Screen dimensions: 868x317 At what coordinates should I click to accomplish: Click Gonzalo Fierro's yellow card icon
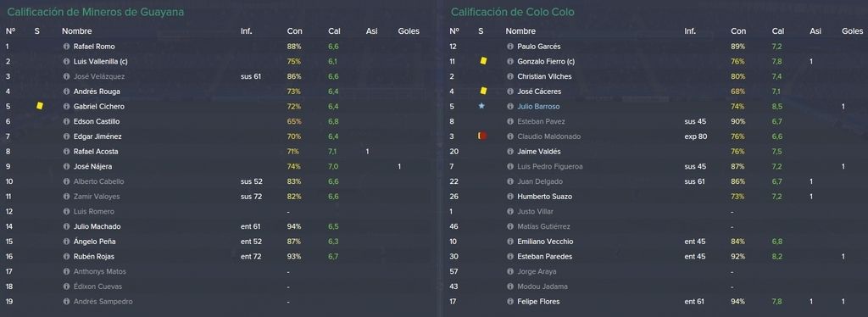(x=483, y=61)
